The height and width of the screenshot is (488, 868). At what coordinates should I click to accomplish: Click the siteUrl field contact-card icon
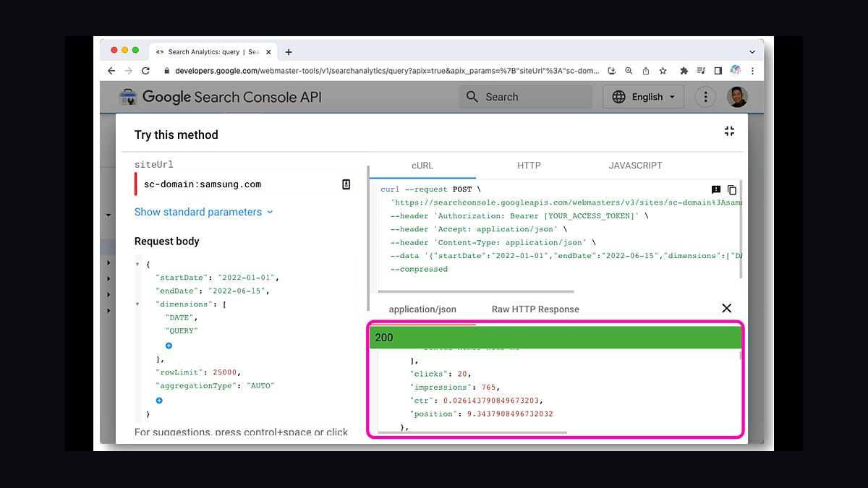click(346, 184)
